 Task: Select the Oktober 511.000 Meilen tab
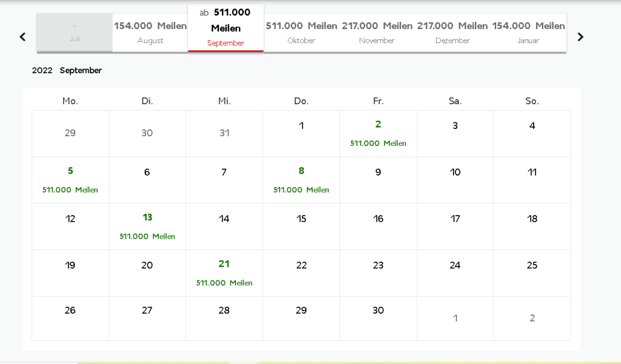(301, 33)
